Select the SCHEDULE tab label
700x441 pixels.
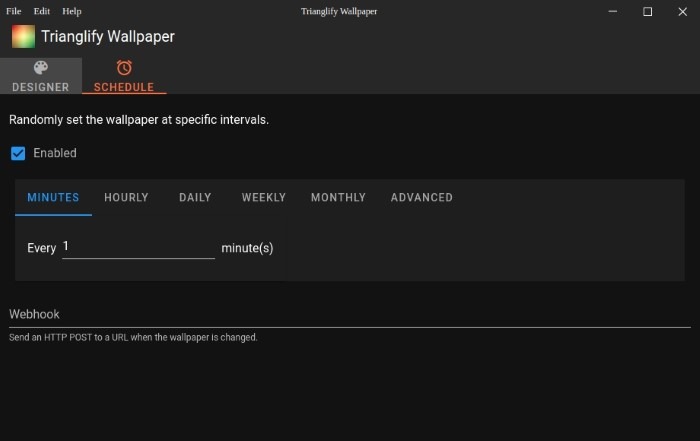(x=124, y=87)
